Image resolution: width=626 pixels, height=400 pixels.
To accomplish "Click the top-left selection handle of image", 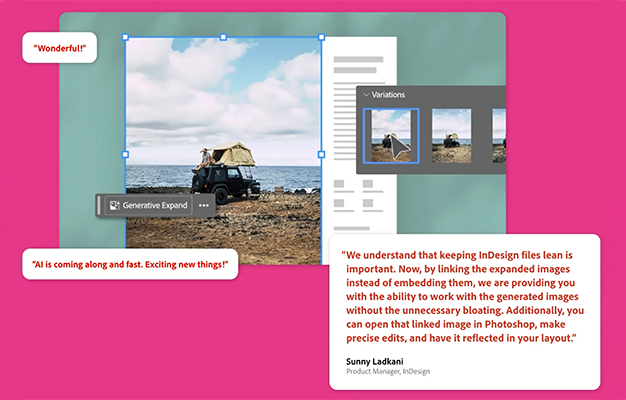I will coord(125,37).
